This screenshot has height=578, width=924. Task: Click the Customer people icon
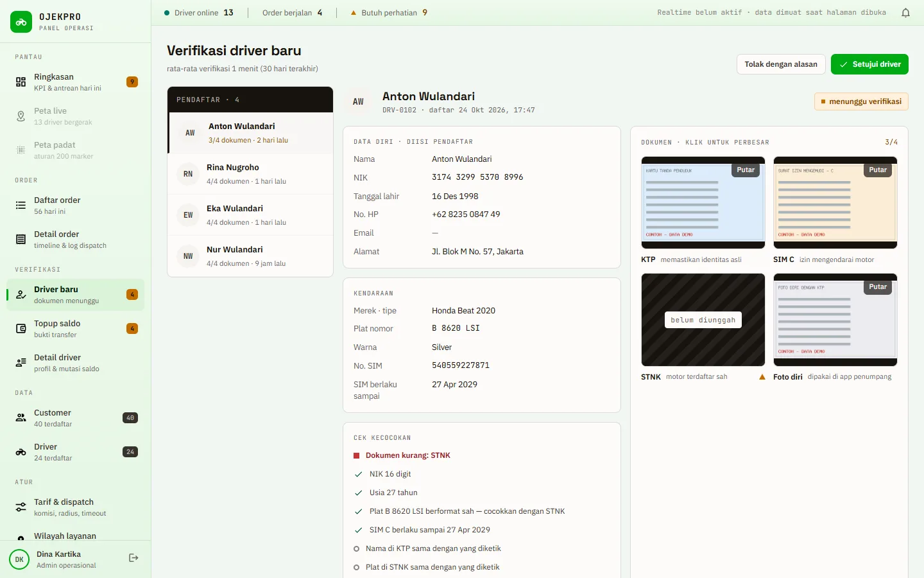click(21, 418)
